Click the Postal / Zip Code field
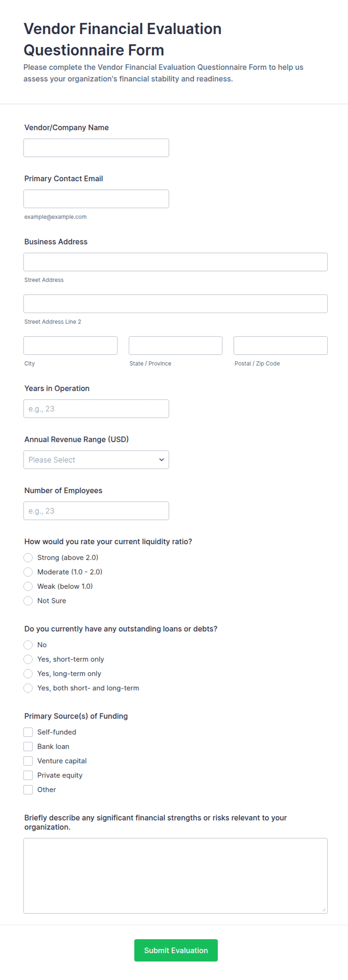 tap(281, 346)
